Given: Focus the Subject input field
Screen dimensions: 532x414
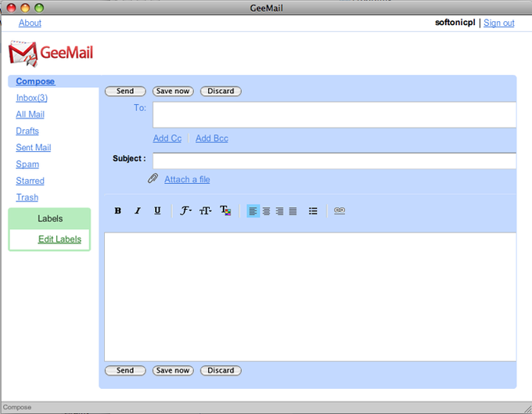Looking at the screenshot, I should coord(335,161).
